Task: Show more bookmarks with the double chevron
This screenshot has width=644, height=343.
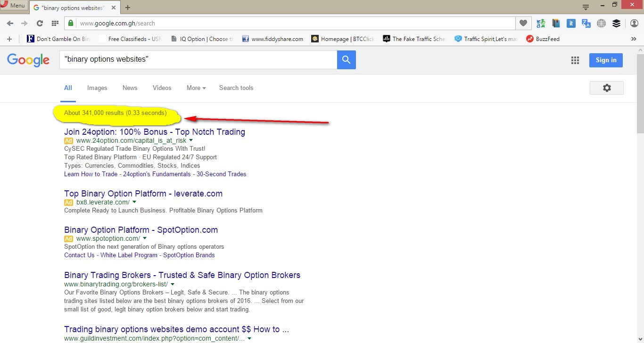Action: (634, 39)
